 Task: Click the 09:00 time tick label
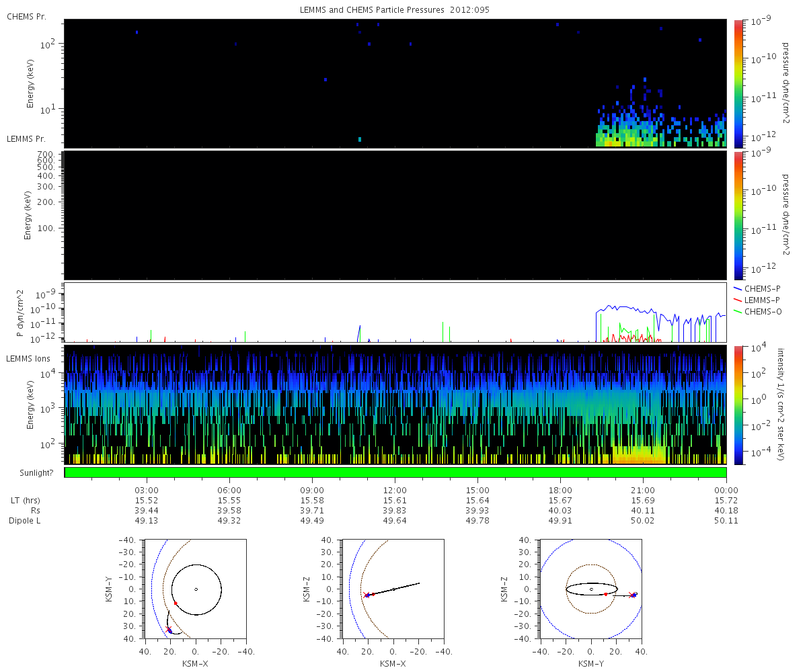pyautogui.click(x=313, y=491)
